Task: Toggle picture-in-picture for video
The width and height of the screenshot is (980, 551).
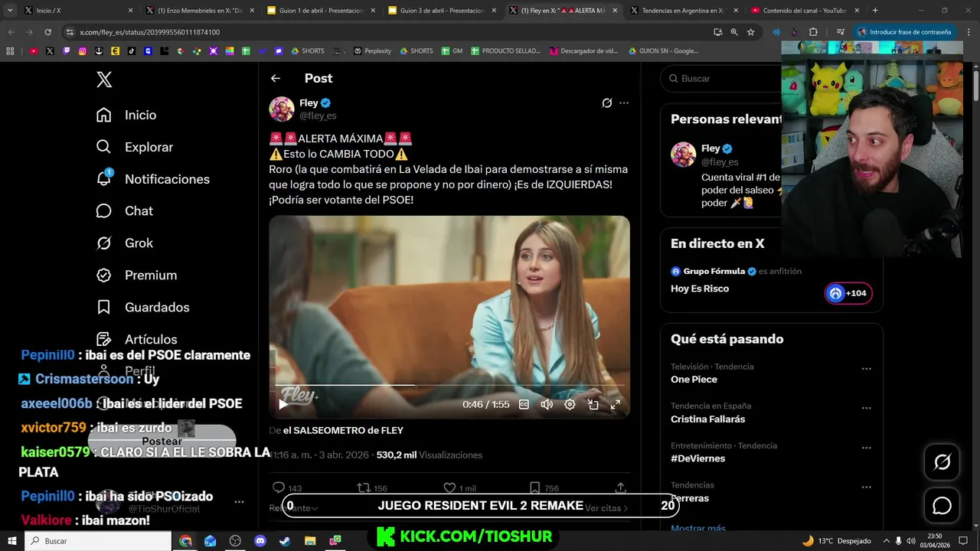Action: click(593, 404)
